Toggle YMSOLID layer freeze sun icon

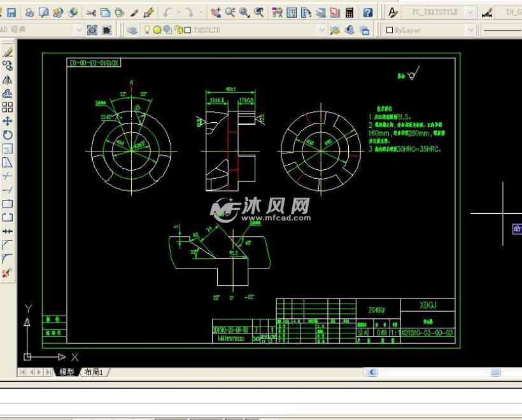coord(157,30)
